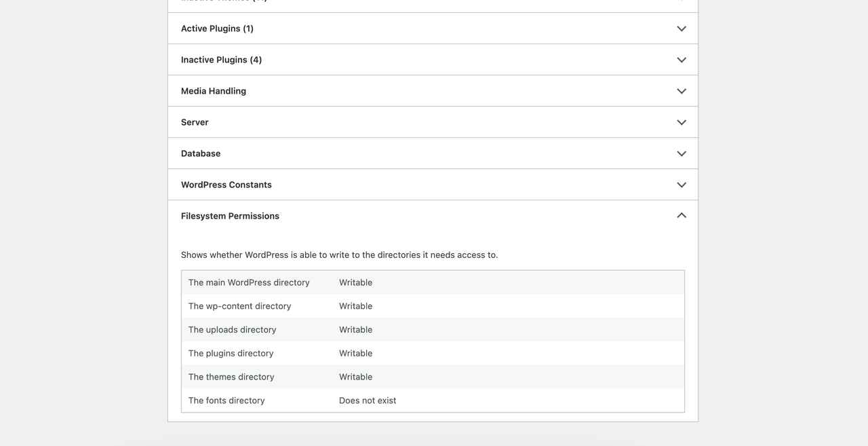Click the chevron icon on Active Plugins row
Image resolution: width=868 pixels, height=446 pixels.
point(682,29)
